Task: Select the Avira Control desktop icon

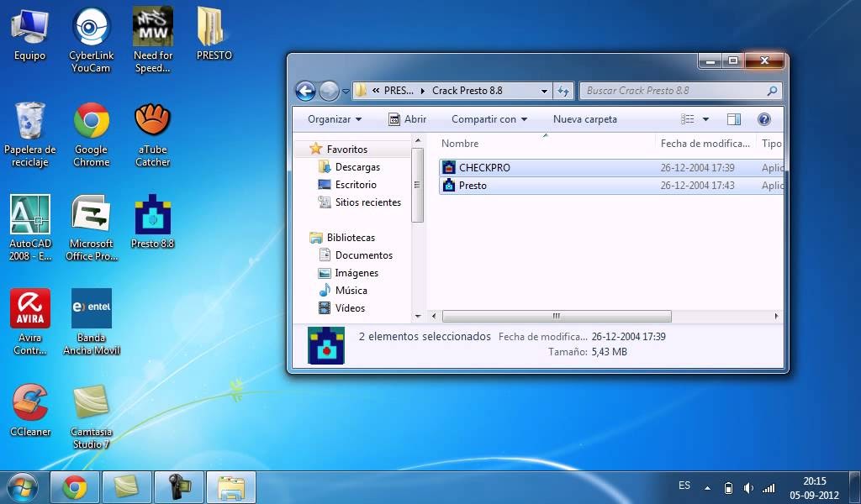Action: point(29,323)
